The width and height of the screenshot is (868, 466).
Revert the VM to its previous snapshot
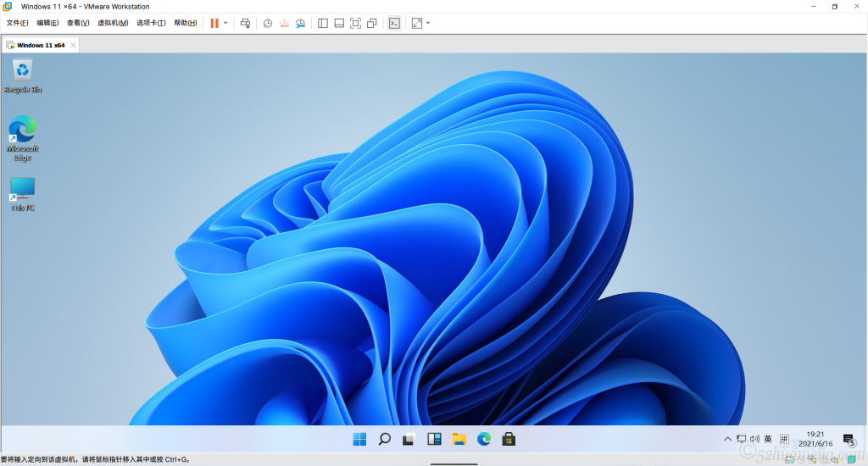click(284, 23)
